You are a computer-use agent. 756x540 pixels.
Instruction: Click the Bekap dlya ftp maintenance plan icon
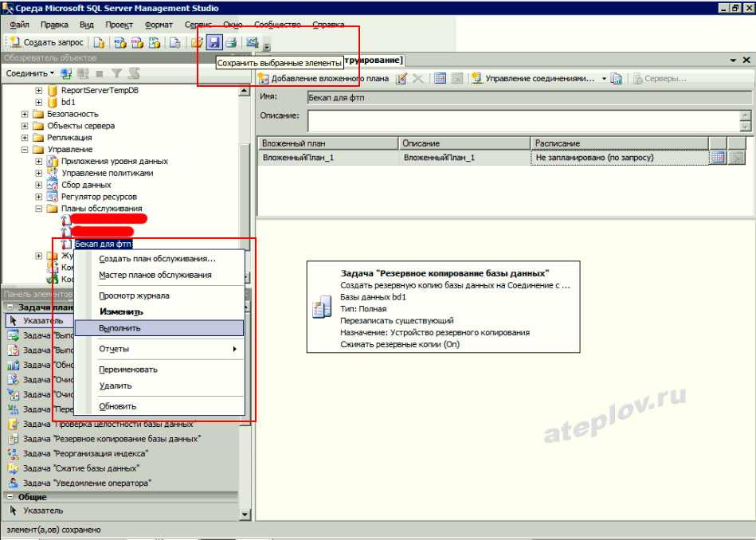[x=67, y=244]
